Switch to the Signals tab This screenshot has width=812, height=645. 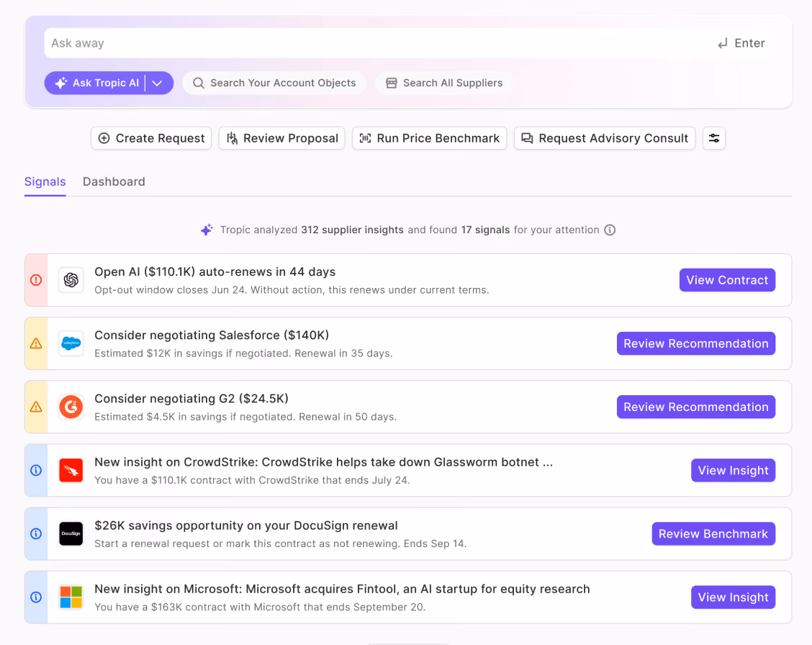click(45, 181)
